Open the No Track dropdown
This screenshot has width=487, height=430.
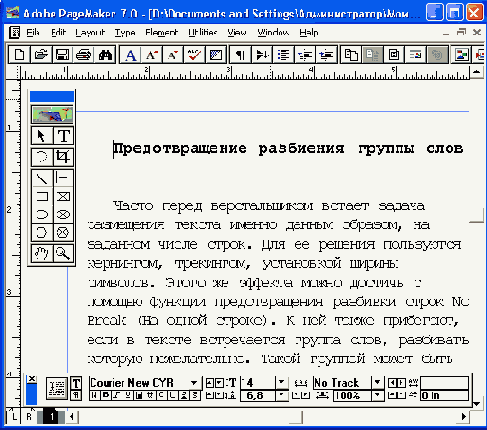377,382
